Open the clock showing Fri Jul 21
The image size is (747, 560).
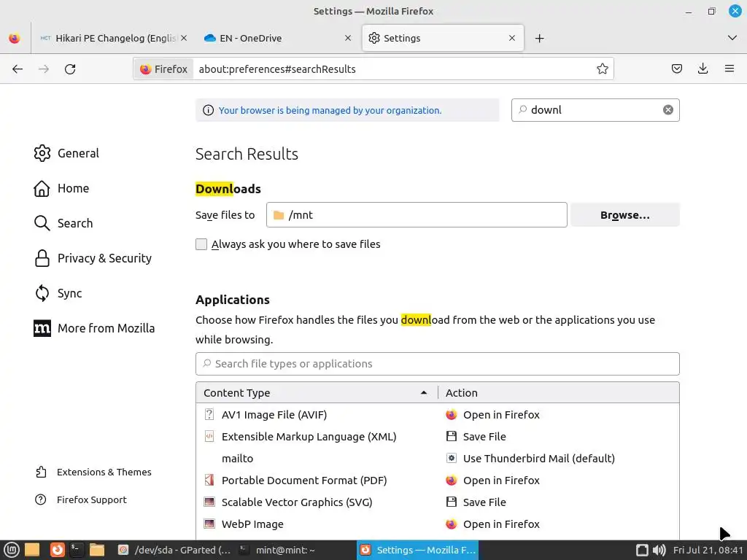pyautogui.click(x=708, y=550)
